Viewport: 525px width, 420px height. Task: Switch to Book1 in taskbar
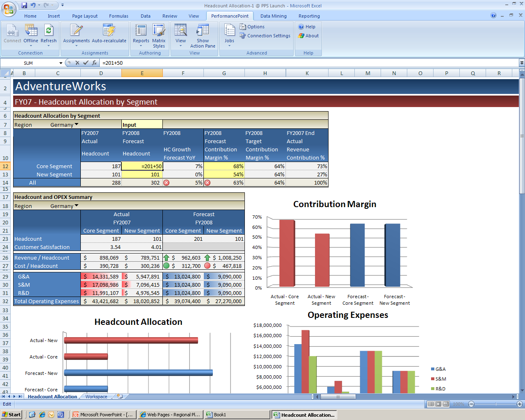(x=237, y=415)
